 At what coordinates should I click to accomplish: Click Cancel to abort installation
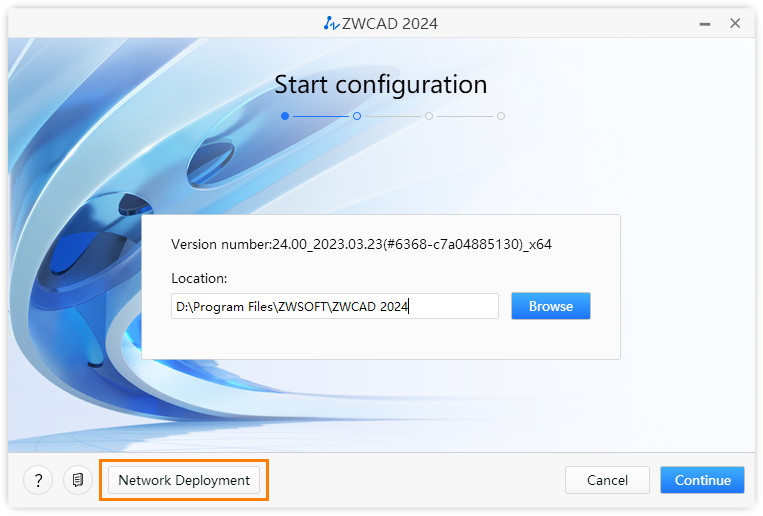(607, 480)
